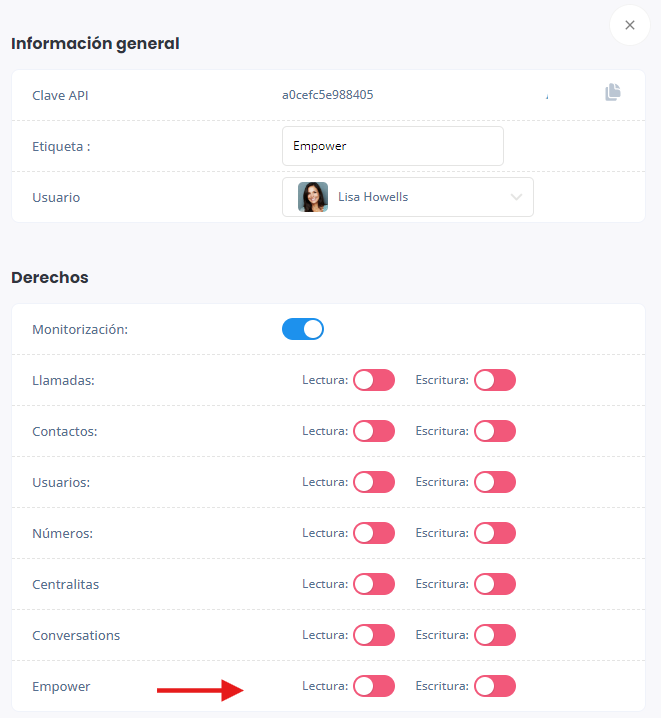Switch on Centralitas Escritura
The width and height of the screenshot is (661, 718).
pyautogui.click(x=495, y=584)
